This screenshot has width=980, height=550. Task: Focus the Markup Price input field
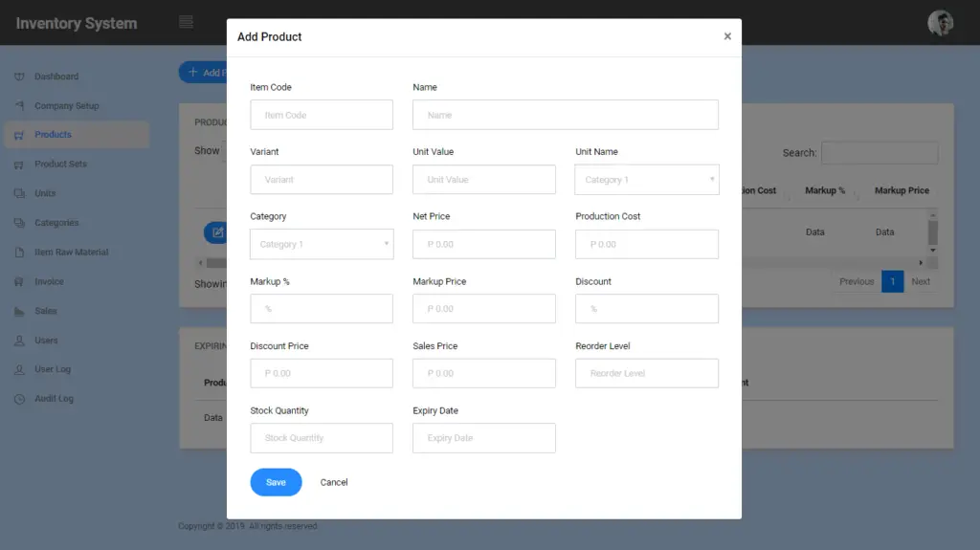click(x=484, y=309)
